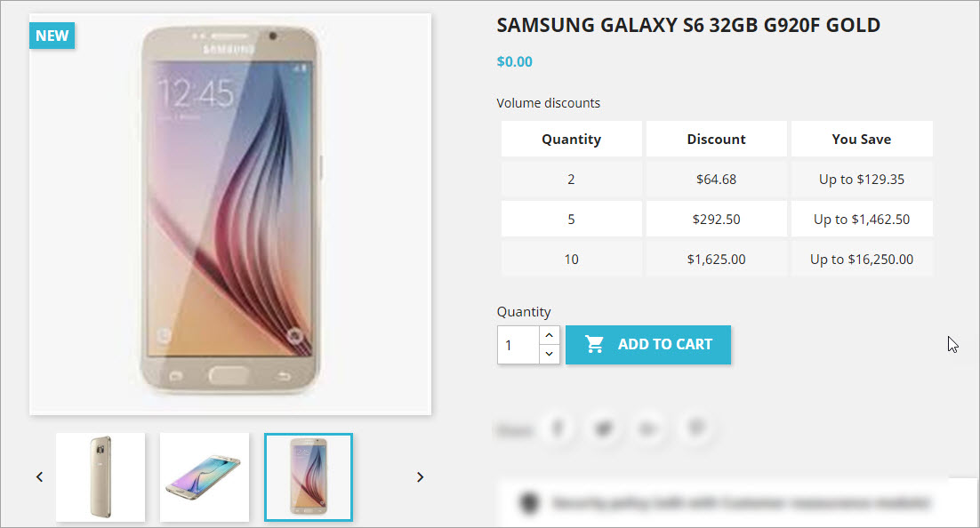This screenshot has height=528, width=980.
Task: Click the $0.00 product price
Action: [x=515, y=62]
